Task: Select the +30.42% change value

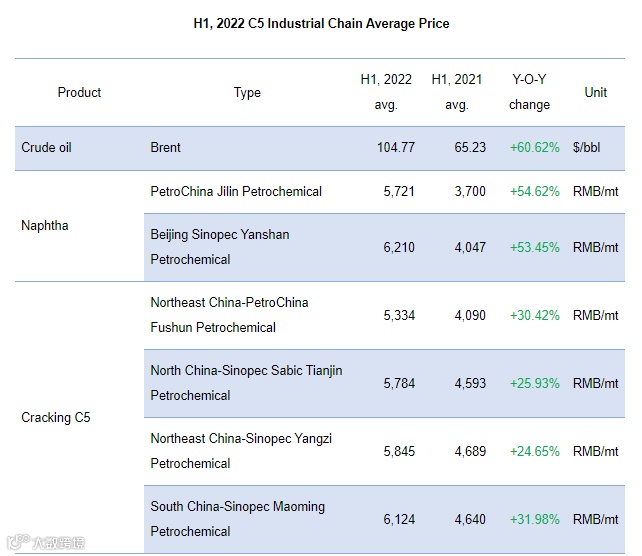Action: click(x=534, y=315)
